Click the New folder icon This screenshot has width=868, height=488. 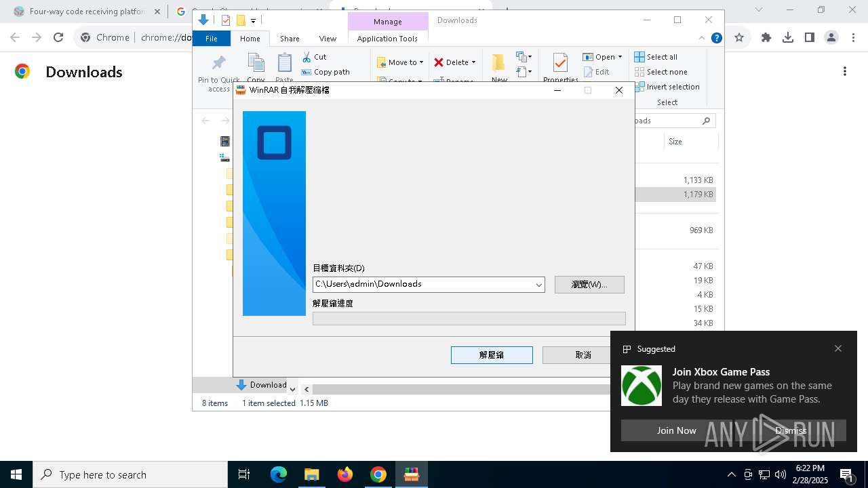pyautogui.click(x=499, y=63)
